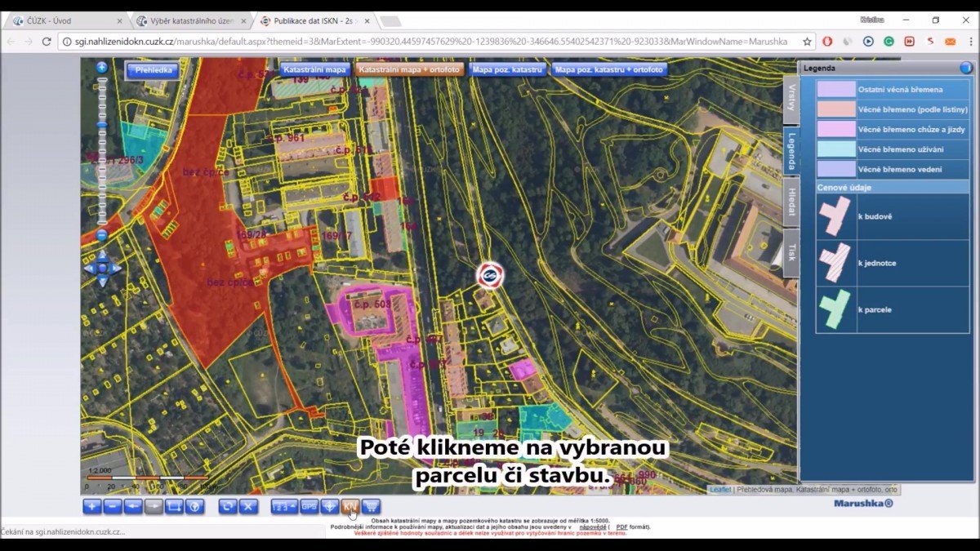The height and width of the screenshot is (551, 980).
Task: Zoom in with the plus toolbar button
Action: [x=92, y=506]
